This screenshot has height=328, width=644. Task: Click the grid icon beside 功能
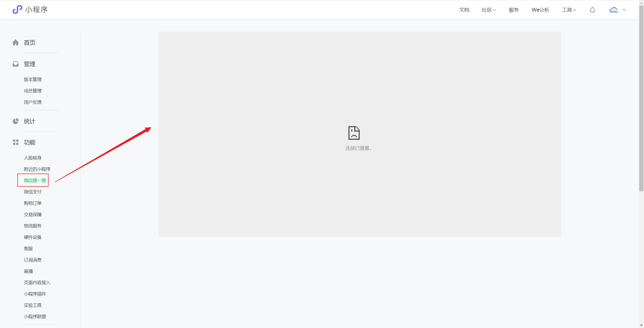16,142
